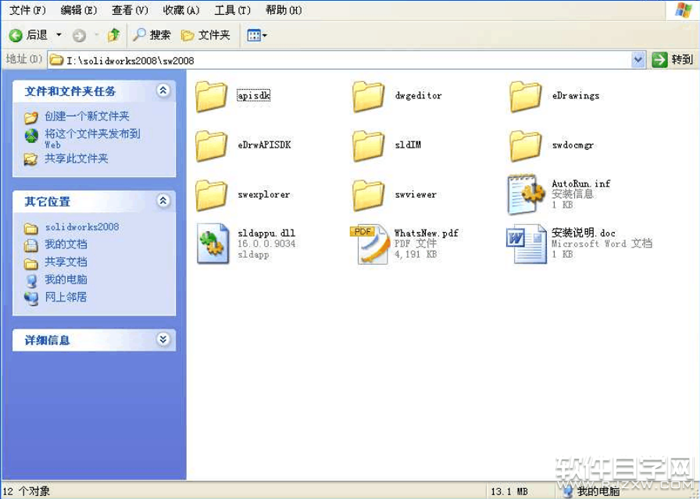The height and width of the screenshot is (499, 700).
Task: Open the Views toolbar dropdown
Action: pos(257,35)
